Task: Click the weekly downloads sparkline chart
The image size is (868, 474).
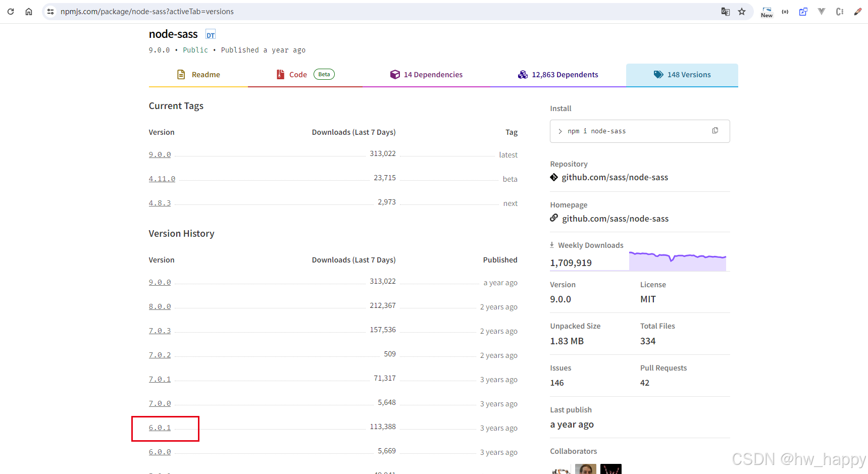Action: pyautogui.click(x=678, y=261)
